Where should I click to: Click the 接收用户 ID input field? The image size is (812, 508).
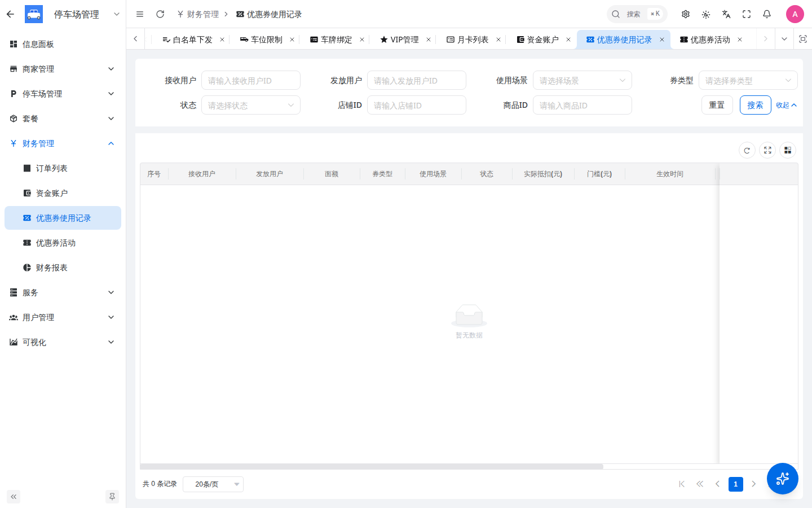click(x=251, y=80)
